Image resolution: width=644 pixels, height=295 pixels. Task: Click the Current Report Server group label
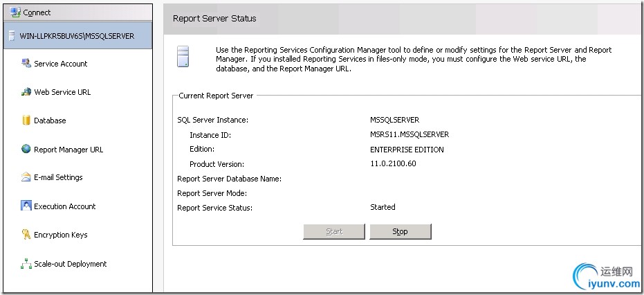pyautogui.click(x=216, y=96)
